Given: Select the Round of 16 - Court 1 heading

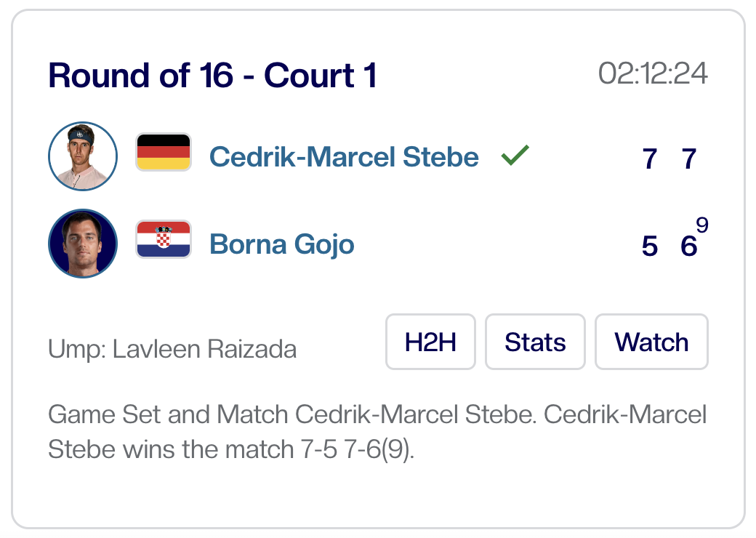Looking at the screenshot, I should coord(212,76).
